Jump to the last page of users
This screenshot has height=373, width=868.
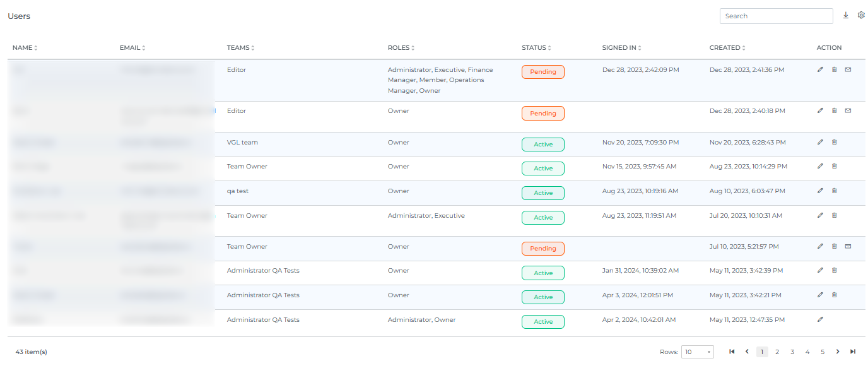pos(853,352)
